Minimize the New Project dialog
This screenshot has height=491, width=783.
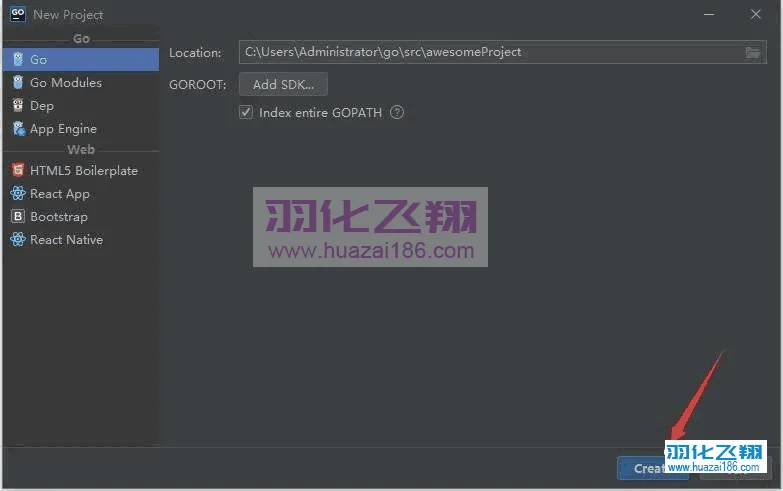pos(709,14)
